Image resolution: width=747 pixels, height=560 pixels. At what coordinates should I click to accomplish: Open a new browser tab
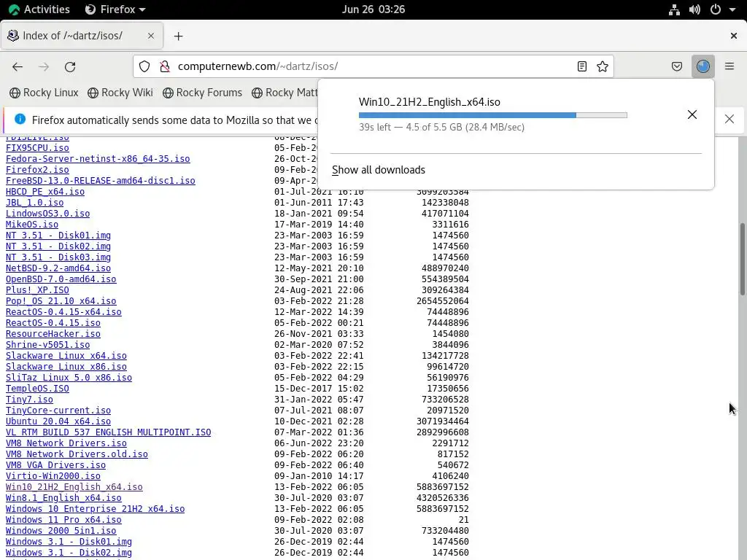[178, 36]
